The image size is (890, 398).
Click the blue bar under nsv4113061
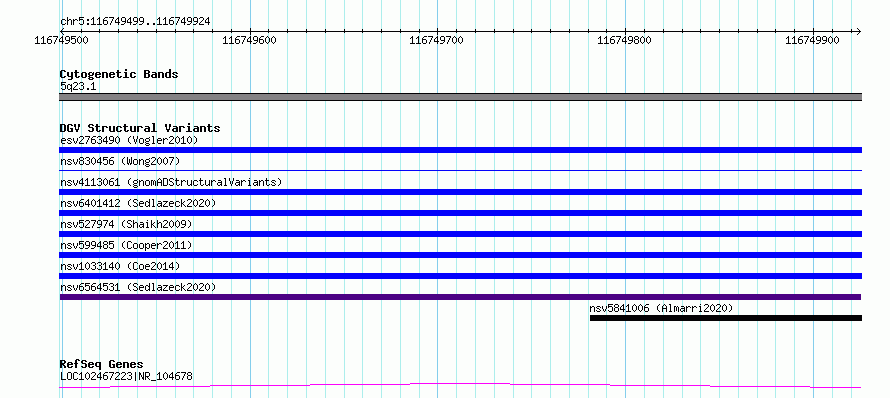tap(460, 192)
